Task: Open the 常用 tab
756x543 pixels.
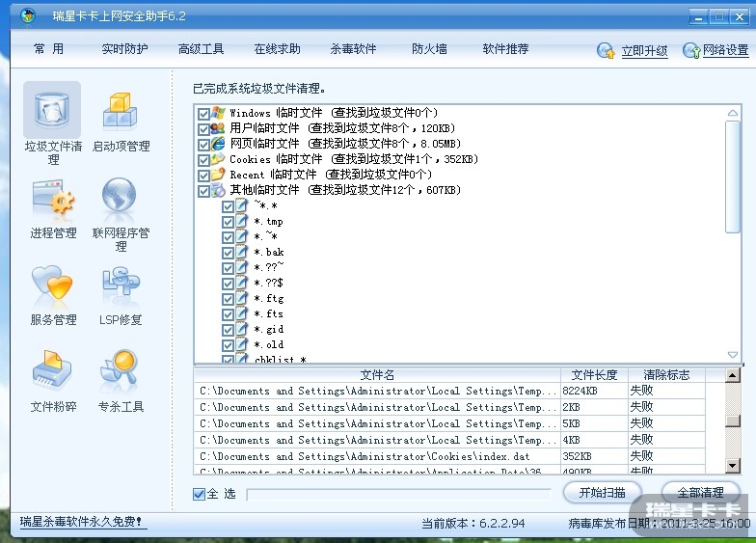Action: tap(48, 48)
